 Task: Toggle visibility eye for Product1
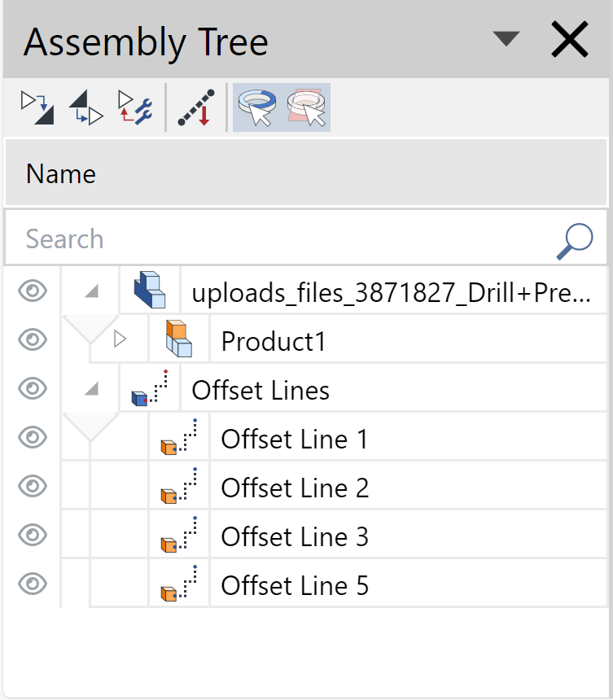point(33,339)
